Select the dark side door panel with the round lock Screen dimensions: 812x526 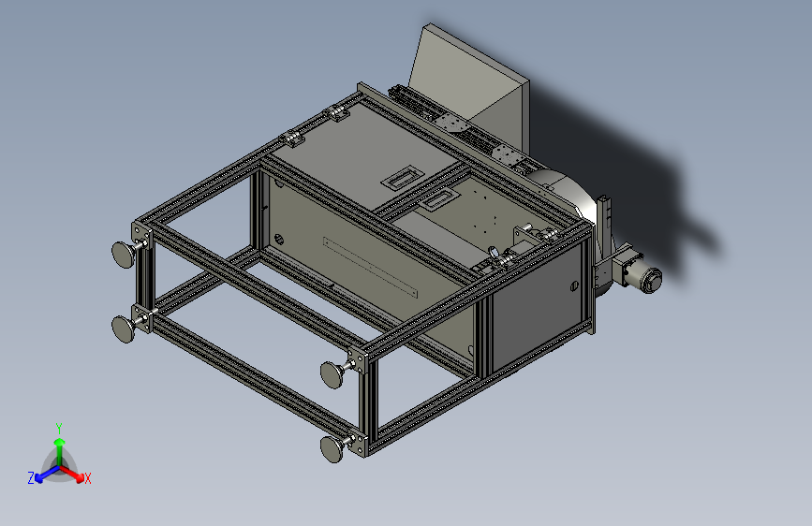[536, 308]
